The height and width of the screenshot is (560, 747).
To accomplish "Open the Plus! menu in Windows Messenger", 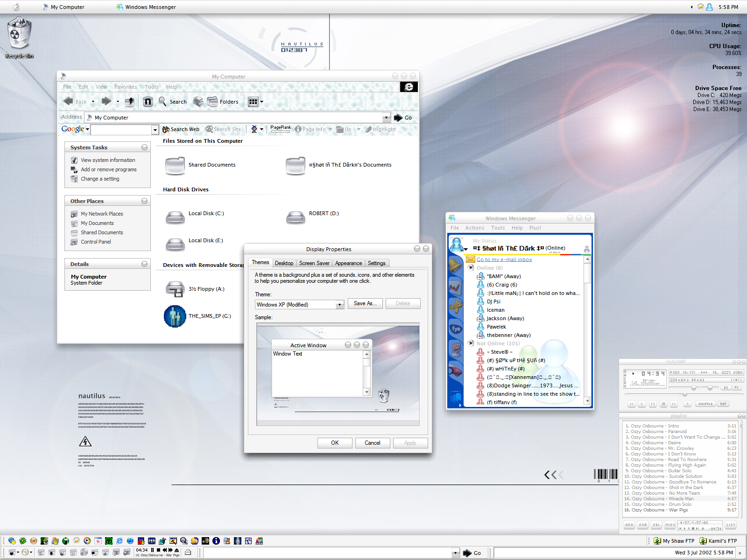I will point(535,228).
